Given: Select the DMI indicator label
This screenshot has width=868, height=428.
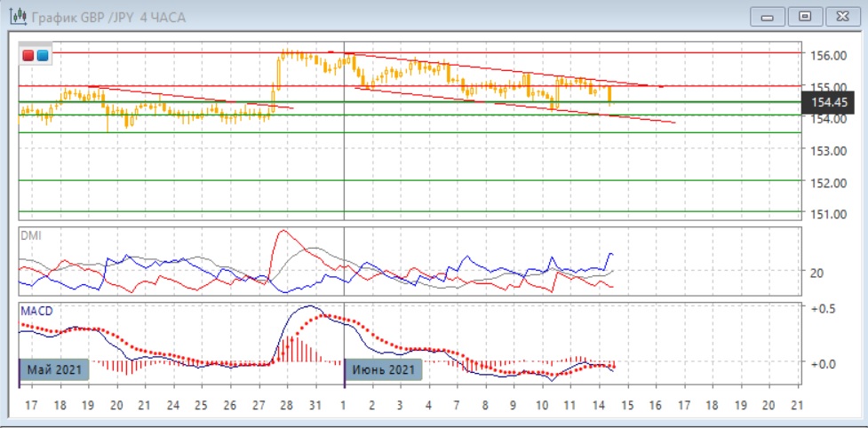Looking at the screenshot, I should point(31,236).
